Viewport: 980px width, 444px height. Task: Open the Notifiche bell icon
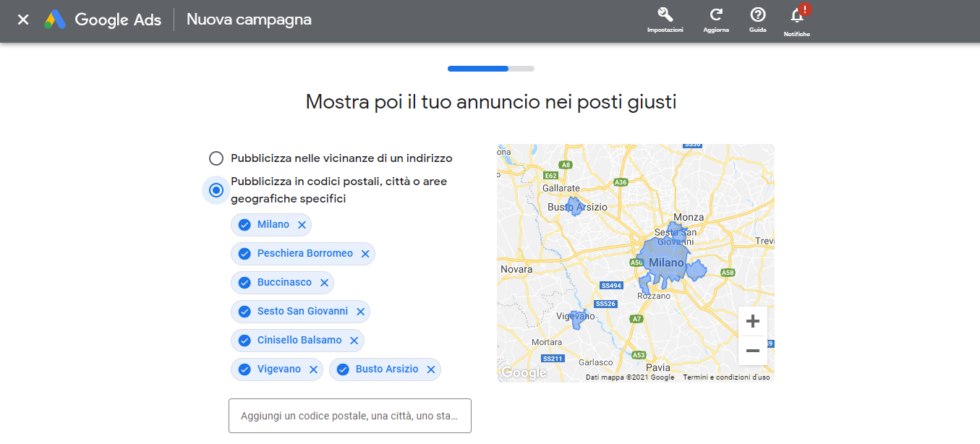[797, 16]
